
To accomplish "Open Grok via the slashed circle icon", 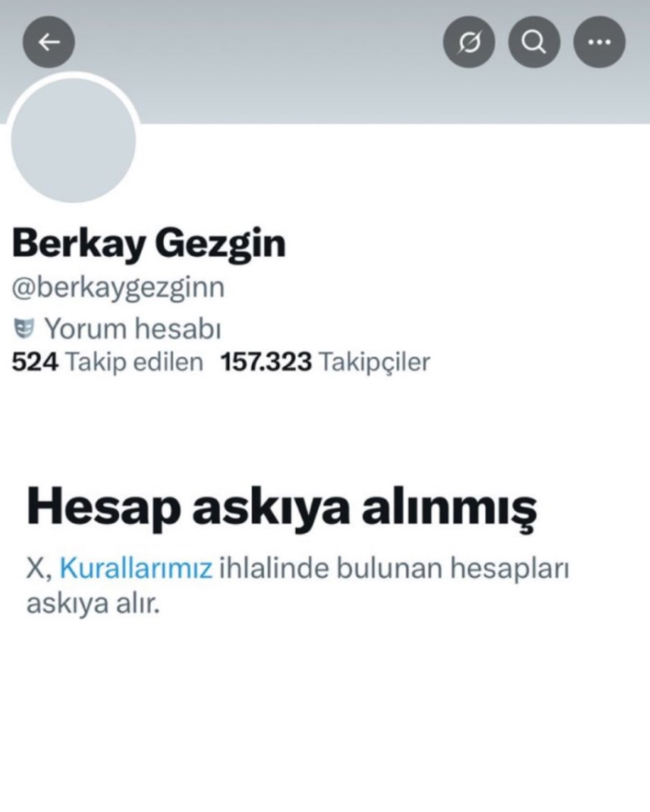I will pos(469,42).
